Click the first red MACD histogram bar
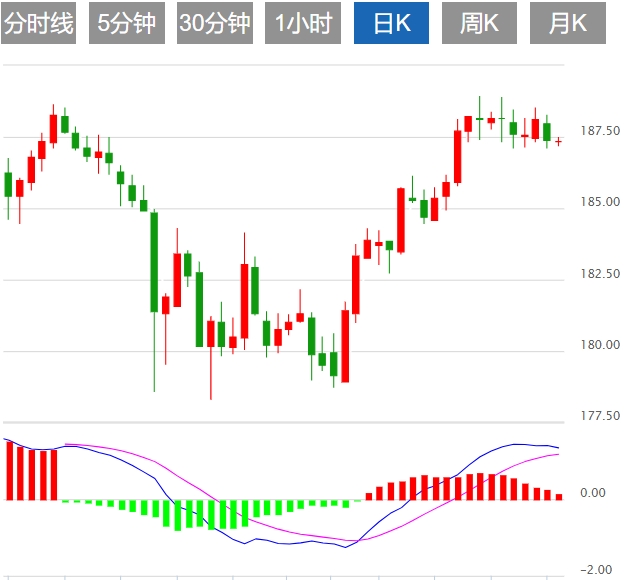Image resolution: width=636 pixels, height=580 pixels. coord(10,470)
